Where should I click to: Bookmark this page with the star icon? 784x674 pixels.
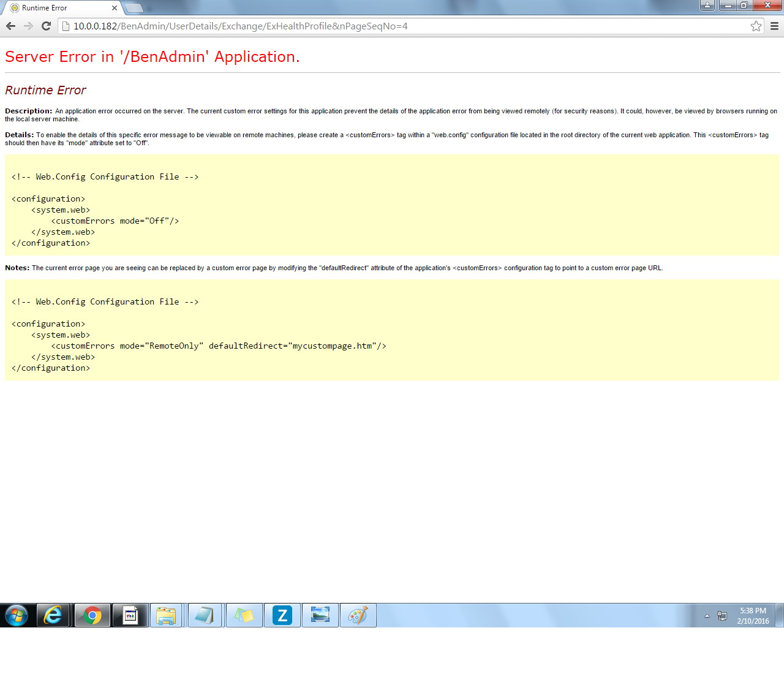coord(756,26)
